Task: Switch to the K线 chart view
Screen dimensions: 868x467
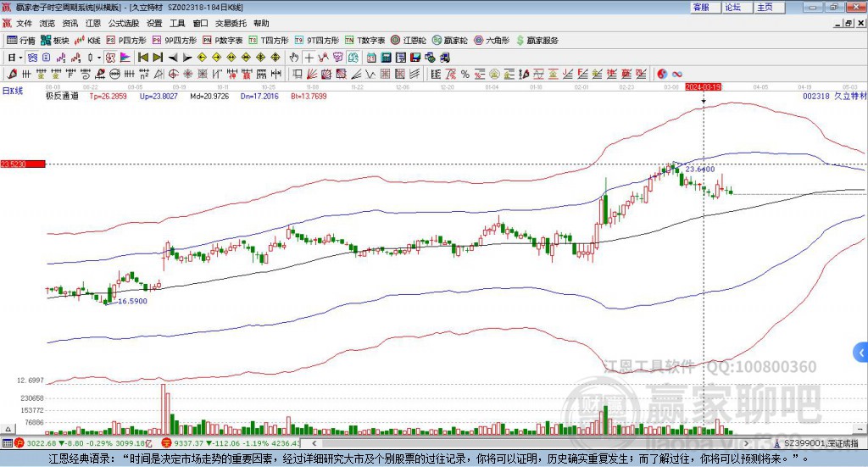Action: (x=87, y=41)
